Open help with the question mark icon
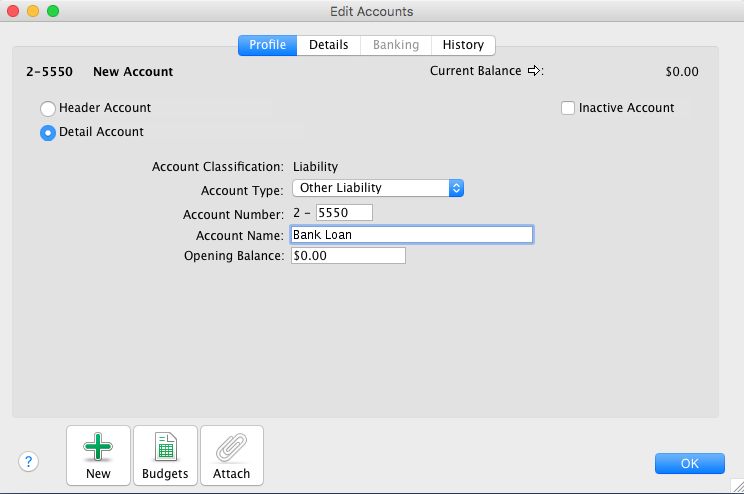The image size is (744, 494). (x=29, y=461)
